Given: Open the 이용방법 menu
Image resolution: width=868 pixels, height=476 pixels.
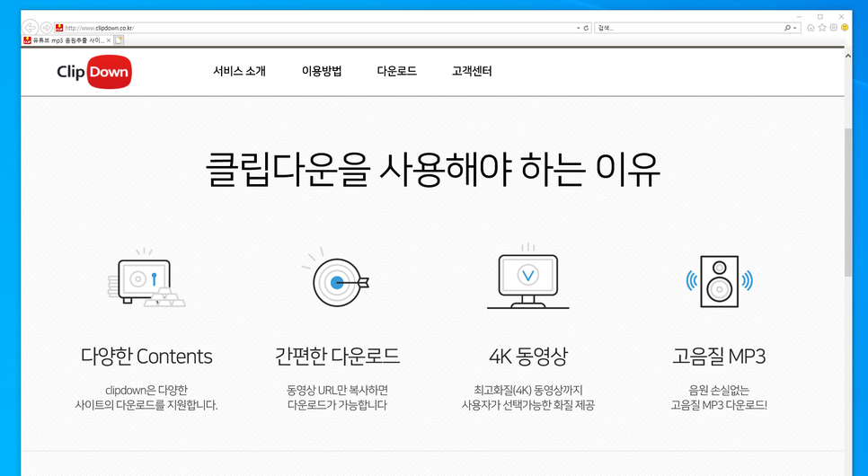Looking at the screenshot, I should [x=322, y=72].
